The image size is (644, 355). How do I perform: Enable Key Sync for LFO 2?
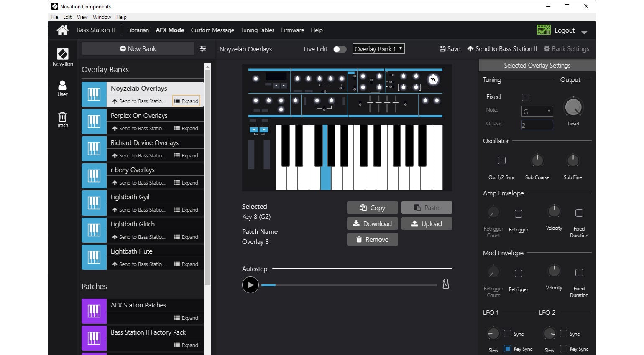[564, 349]
